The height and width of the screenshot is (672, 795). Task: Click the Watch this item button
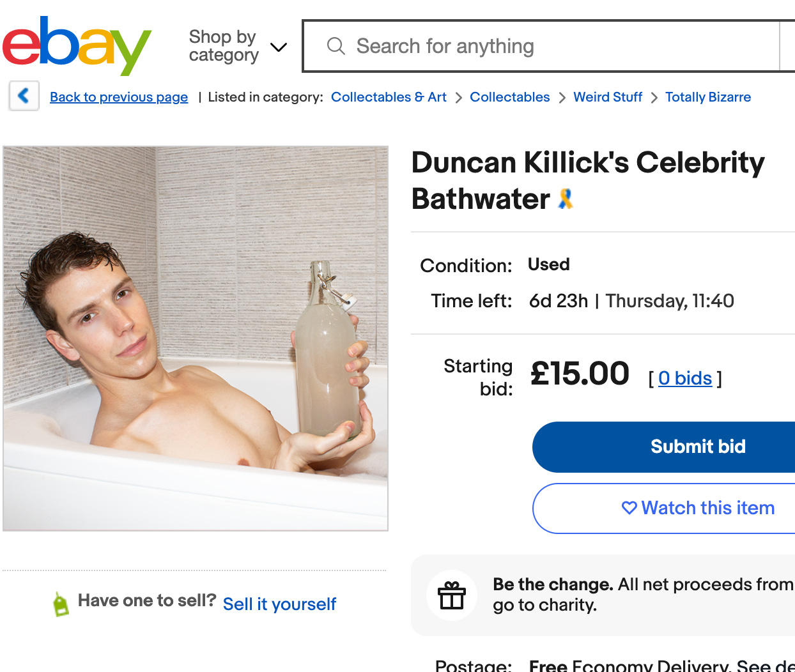pos(664,508)
